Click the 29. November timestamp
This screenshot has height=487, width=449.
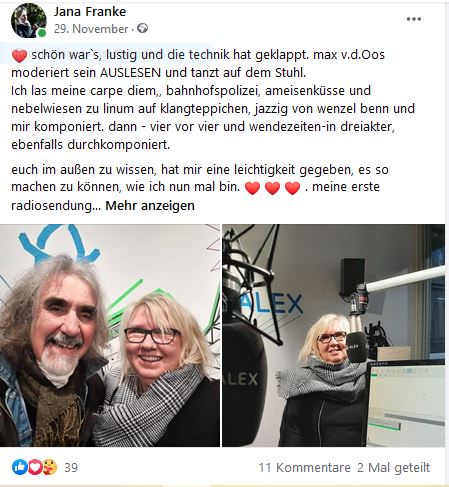(x=91, y=29)
